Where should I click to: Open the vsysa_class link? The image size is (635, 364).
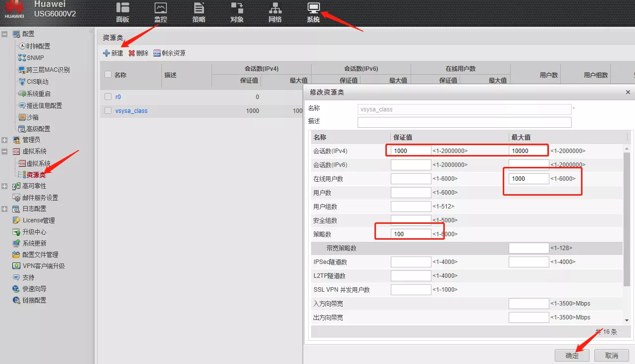pos(131,111)
